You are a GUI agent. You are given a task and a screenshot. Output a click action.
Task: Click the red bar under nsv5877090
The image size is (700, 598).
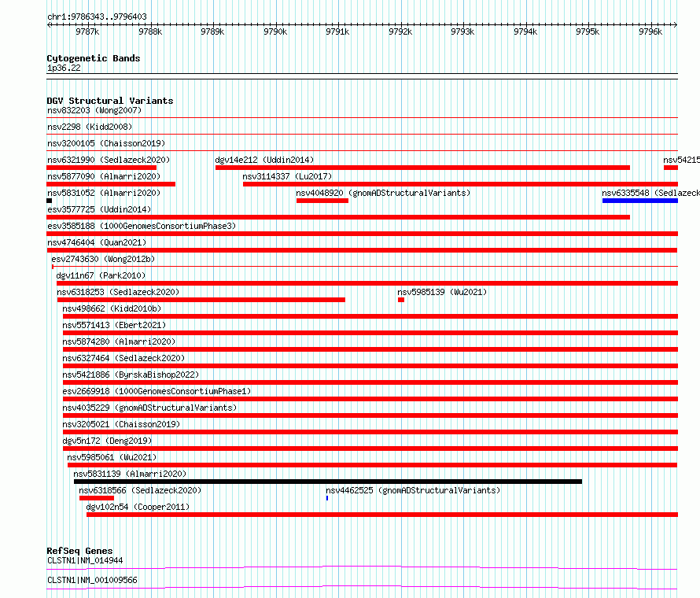pos(111,184)
